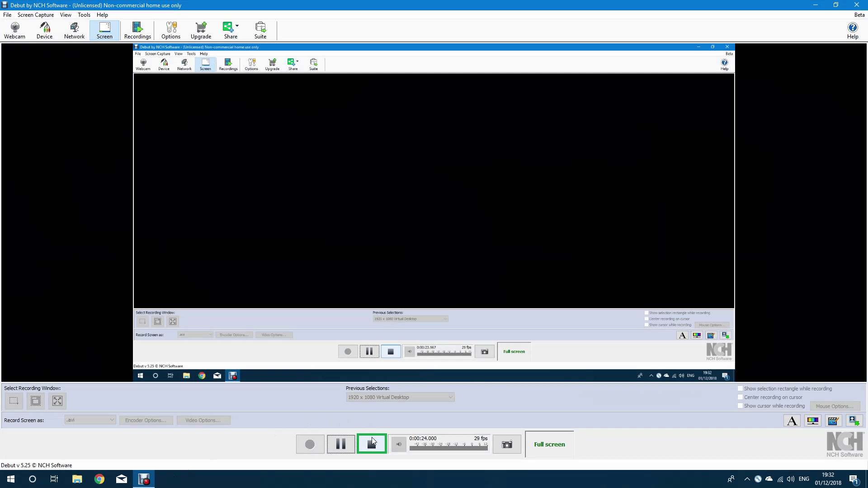This screenshot has height=488, width=868.
Task: Open Video Options
Action: pyautogui.click(x=203, y=420)
